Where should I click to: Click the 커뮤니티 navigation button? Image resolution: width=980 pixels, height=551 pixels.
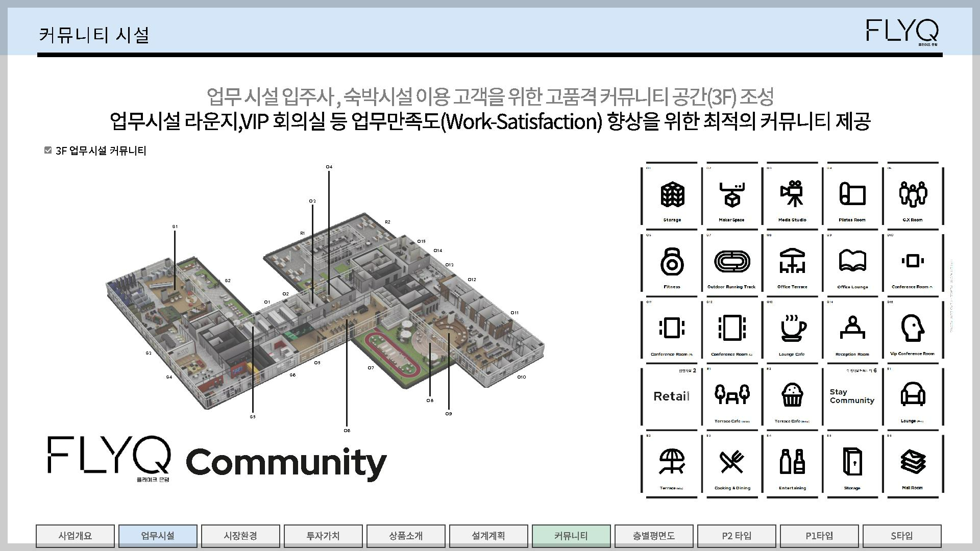571,536
